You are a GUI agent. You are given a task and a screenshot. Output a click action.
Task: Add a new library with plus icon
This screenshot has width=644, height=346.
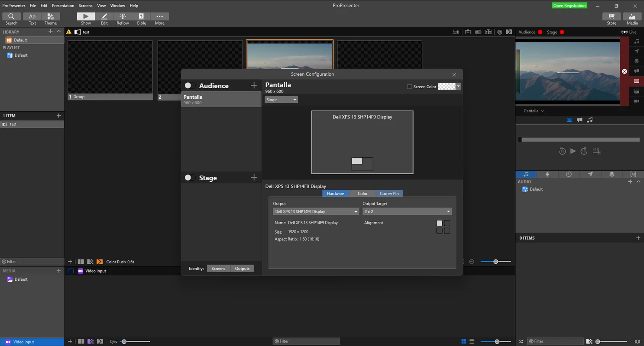coord(51,32)
